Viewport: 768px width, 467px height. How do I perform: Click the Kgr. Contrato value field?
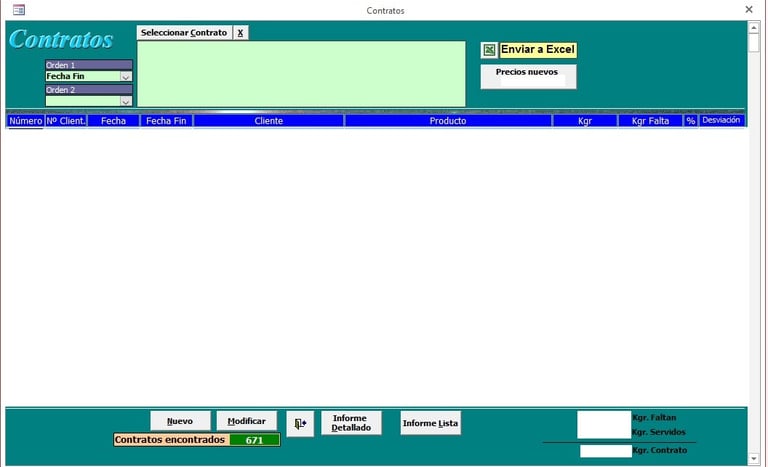pos(606,451)
